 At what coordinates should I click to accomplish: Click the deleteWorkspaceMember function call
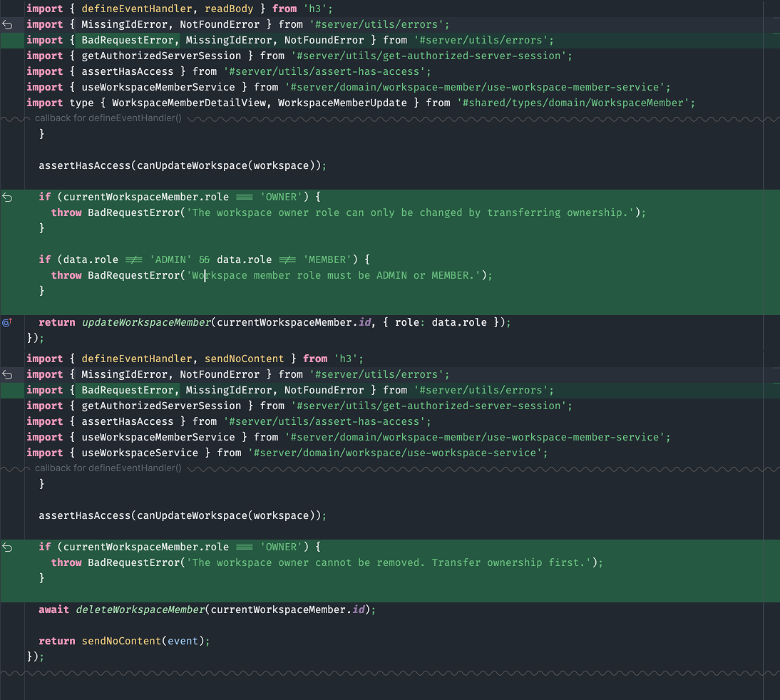[x=140, y=609]
